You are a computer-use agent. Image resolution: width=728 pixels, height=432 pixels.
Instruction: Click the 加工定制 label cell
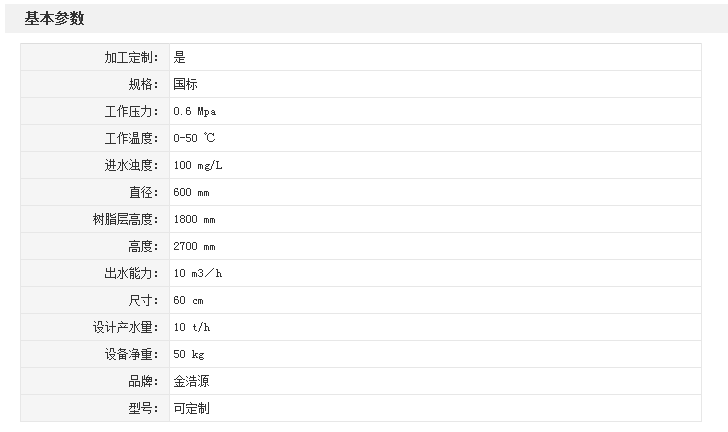(131, 57)
